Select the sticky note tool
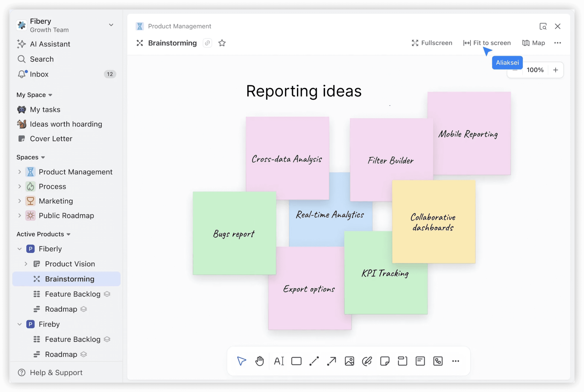This screenshot has width=584, height=392. [385, 361]
